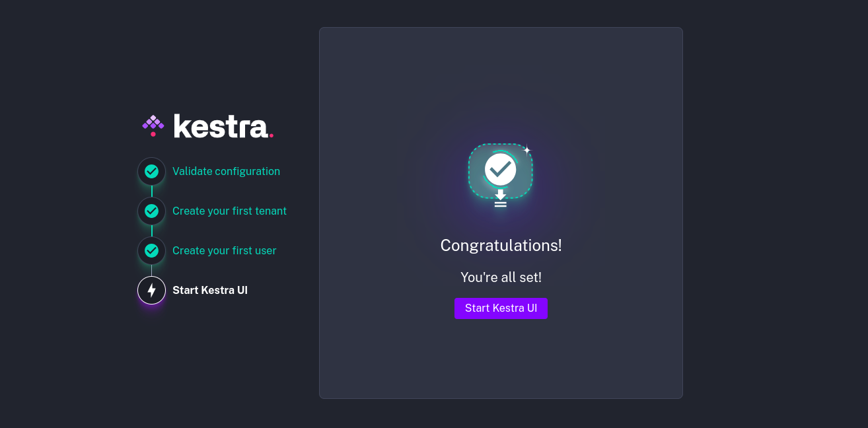Click connector line between validate and tenant steps
868x428 pixels.
click(151, 192)
